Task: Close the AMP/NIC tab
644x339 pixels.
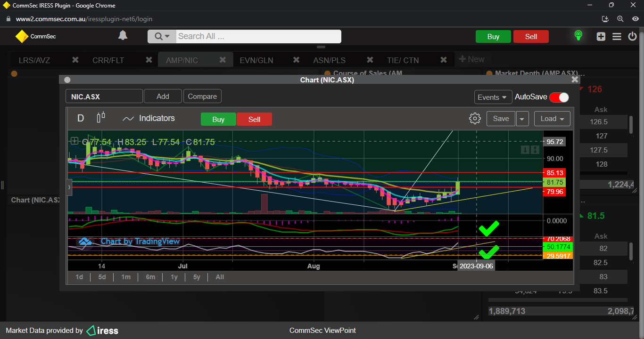Action: [223, 60]
